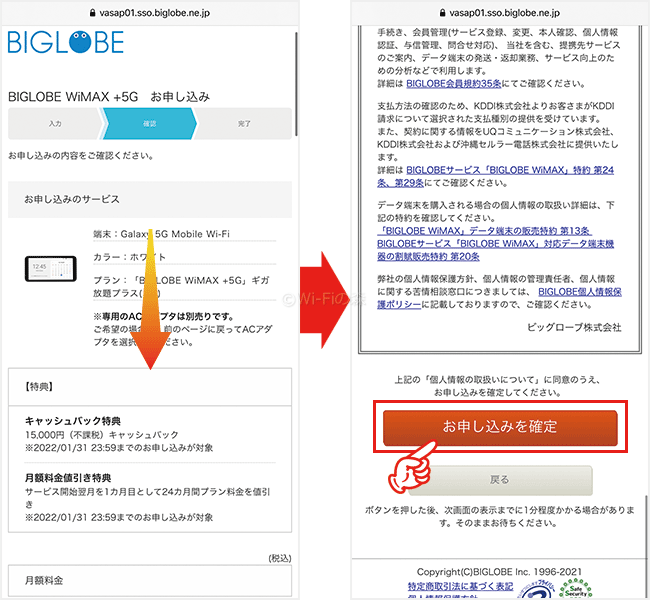Viewport: 650px width, 600px height.
Task: Click the 月額料金値引き特典 heading
Action: 68,478
